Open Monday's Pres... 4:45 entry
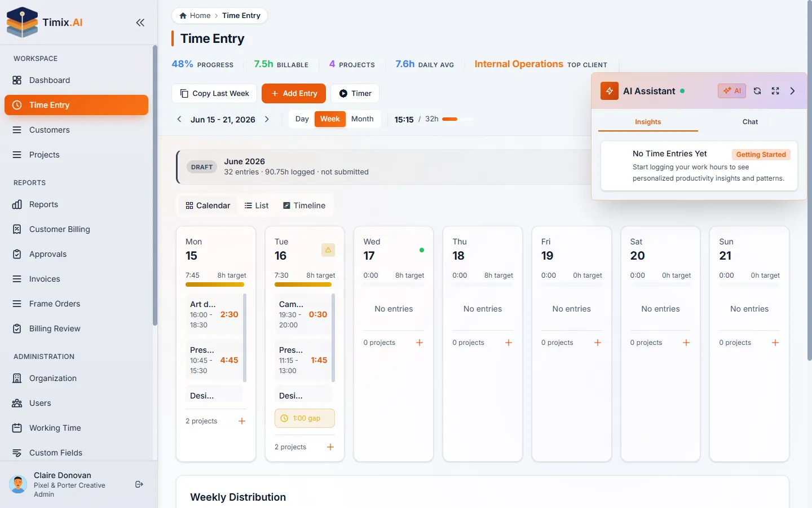This screenshot has height=508, width=812. pos(214,360)
